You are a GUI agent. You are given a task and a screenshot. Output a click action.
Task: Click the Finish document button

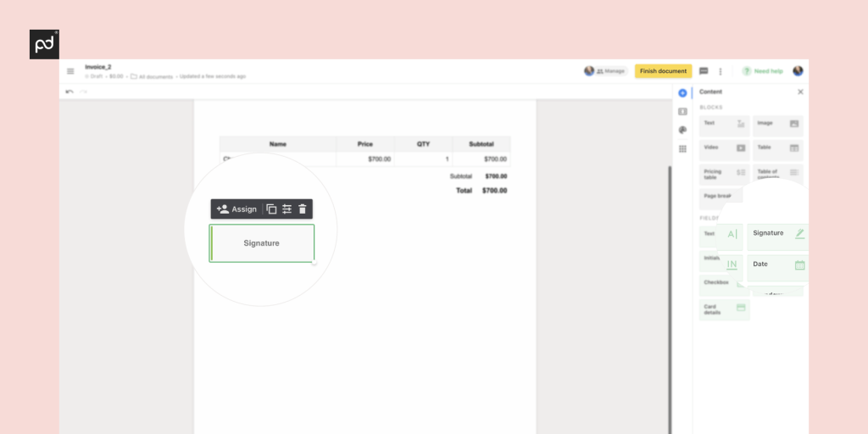pyautogui.click(x=663, y=71)
